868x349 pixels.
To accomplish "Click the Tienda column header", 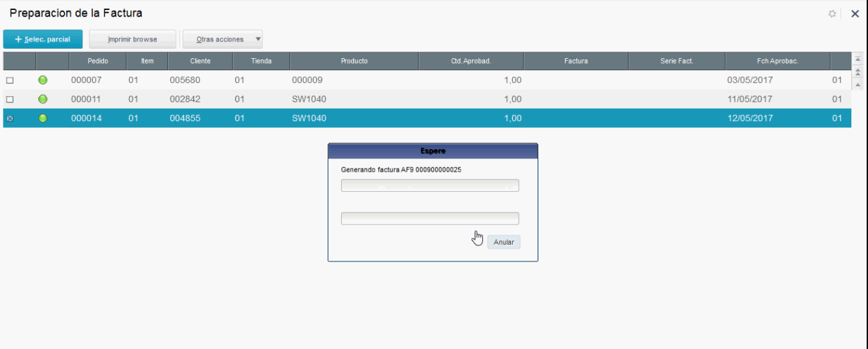I will (x=261, y=61).
